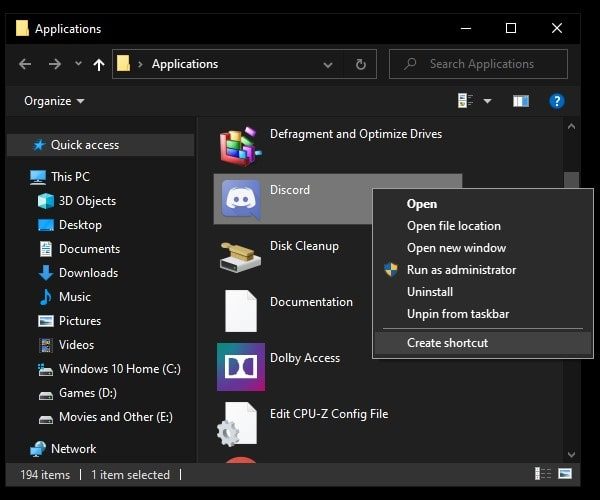Image resolution: width=600 pixels, height=500 pixels.
Task: Click the title bar folder icon
Action: (x=22, y=28)
